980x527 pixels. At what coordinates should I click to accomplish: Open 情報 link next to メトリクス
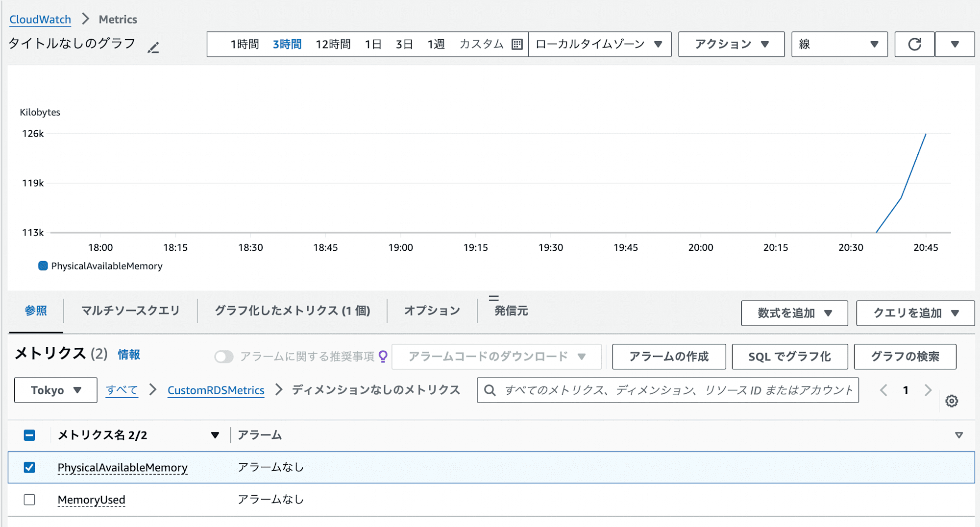pos(129,355)
